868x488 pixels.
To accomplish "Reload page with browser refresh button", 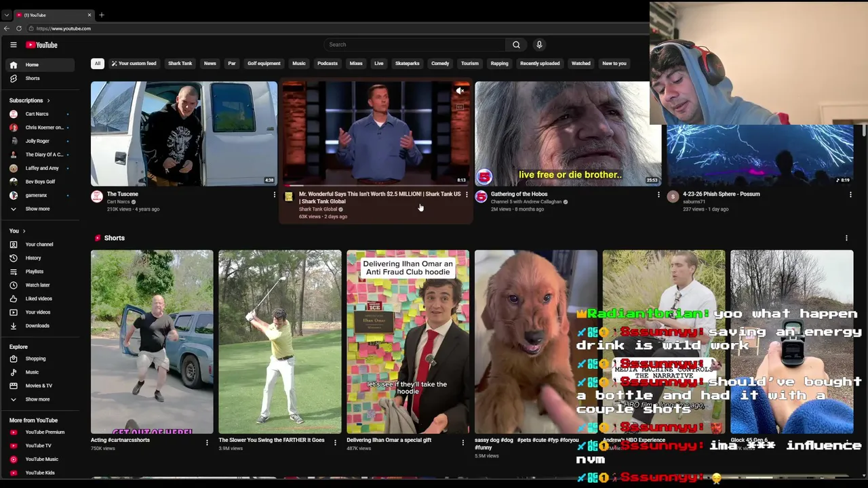I will click(19, 28).
